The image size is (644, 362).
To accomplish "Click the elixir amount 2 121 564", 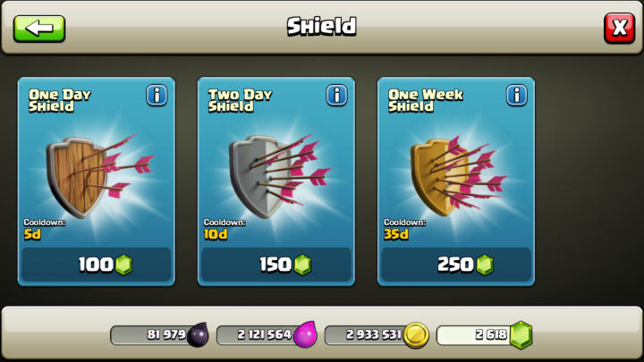I will coord(265,334).
